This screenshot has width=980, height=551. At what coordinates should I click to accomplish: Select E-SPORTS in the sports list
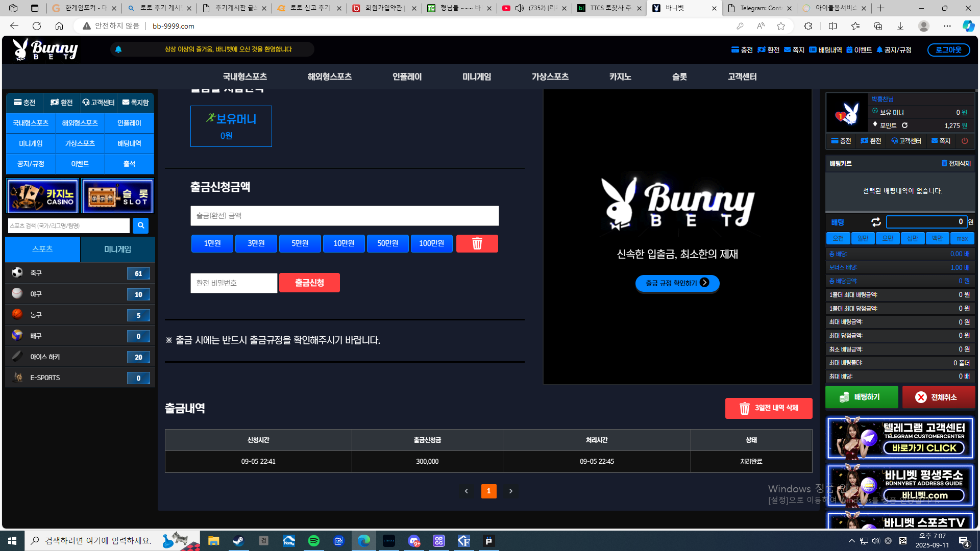point(80,378)
